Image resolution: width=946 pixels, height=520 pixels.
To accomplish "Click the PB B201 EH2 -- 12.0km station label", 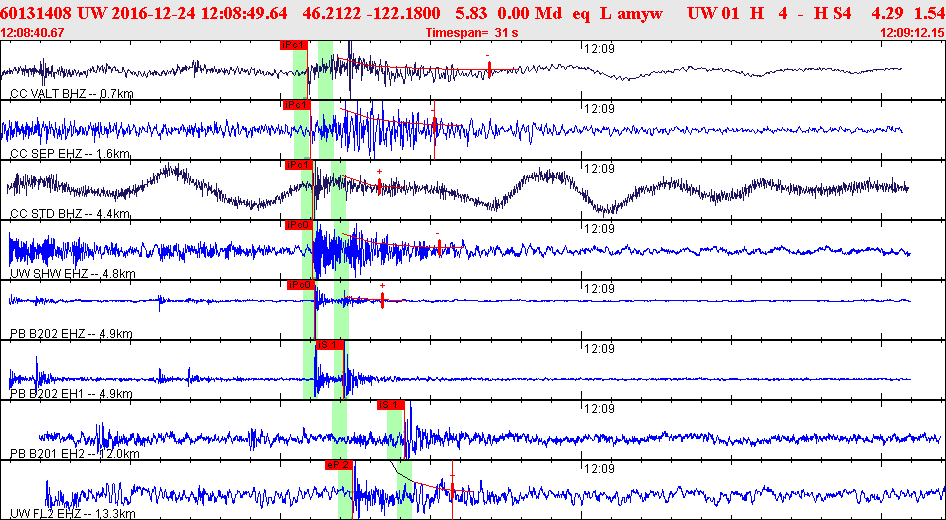I will point(74,454).
